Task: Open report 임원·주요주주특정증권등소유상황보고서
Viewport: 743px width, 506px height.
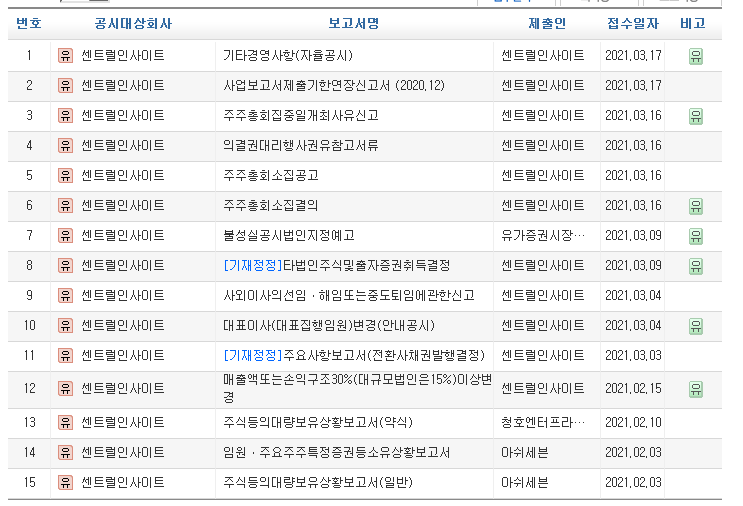Action: 336,452
